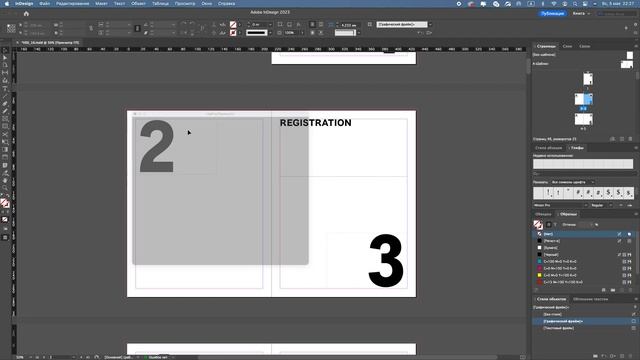Open the Regular font style dropdown
This screenshot has width=640, height=360.
(x=602, y=205)
